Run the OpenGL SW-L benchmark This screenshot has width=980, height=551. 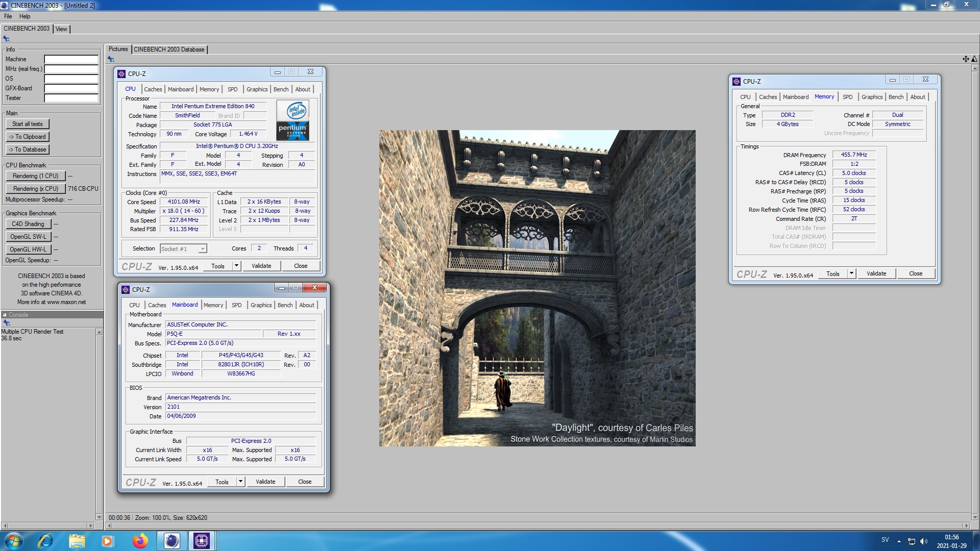tap(28, 237)
